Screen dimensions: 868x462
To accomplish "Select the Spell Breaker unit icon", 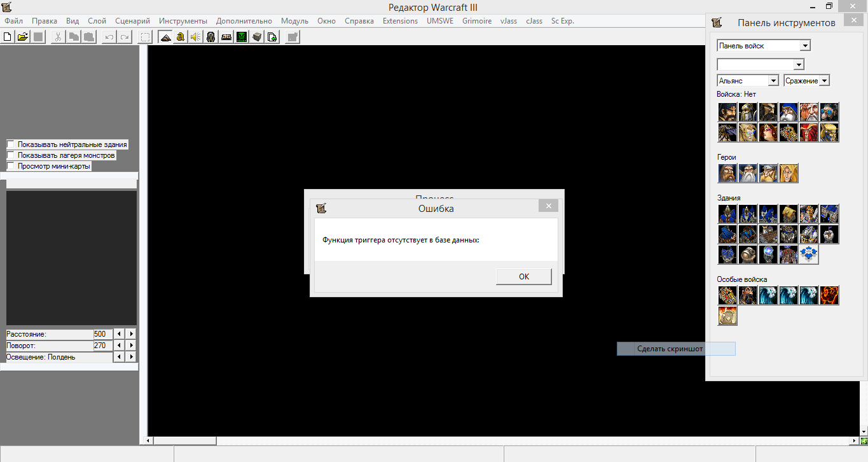I will pyautogui.click(x=809, y=132).
